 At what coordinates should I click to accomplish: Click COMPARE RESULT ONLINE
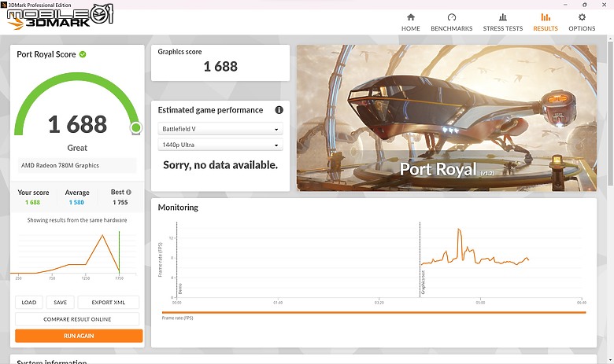(x=77, y=319)
